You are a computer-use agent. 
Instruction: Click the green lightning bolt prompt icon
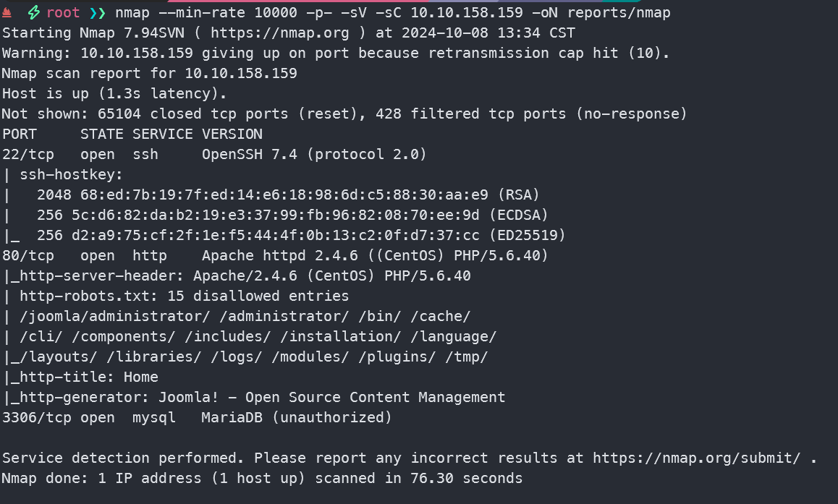(x=33, y=13)
